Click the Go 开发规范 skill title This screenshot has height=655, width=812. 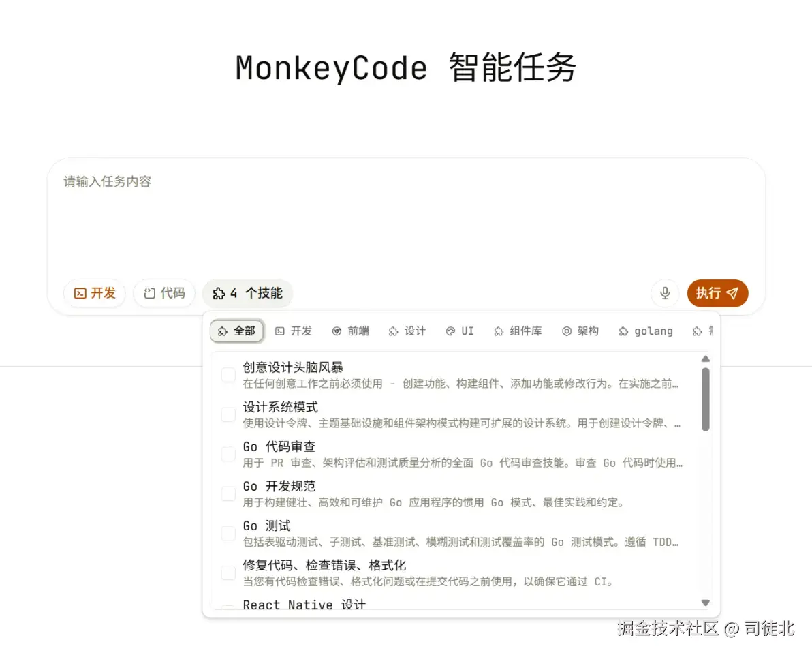pyautogui.click(x=279, y=486)
